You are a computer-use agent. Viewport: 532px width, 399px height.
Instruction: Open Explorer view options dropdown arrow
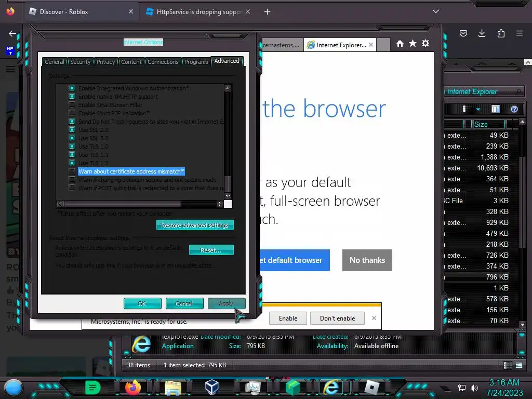478,109
